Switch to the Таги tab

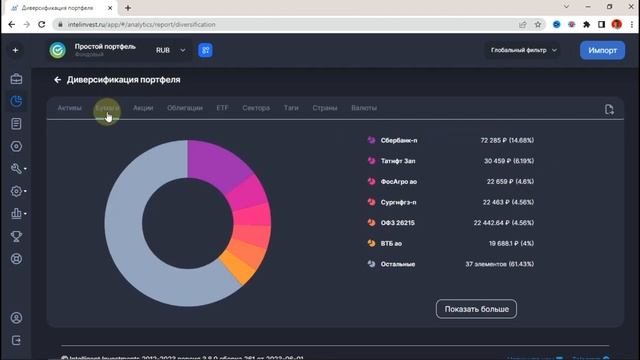pos(291,108)
